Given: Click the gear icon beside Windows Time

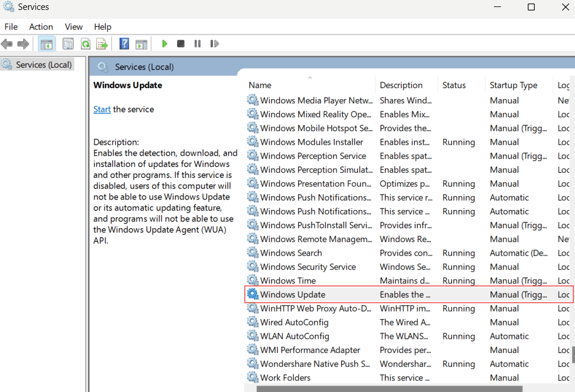Looking at the screenshot, I should (x=253, y=280).
